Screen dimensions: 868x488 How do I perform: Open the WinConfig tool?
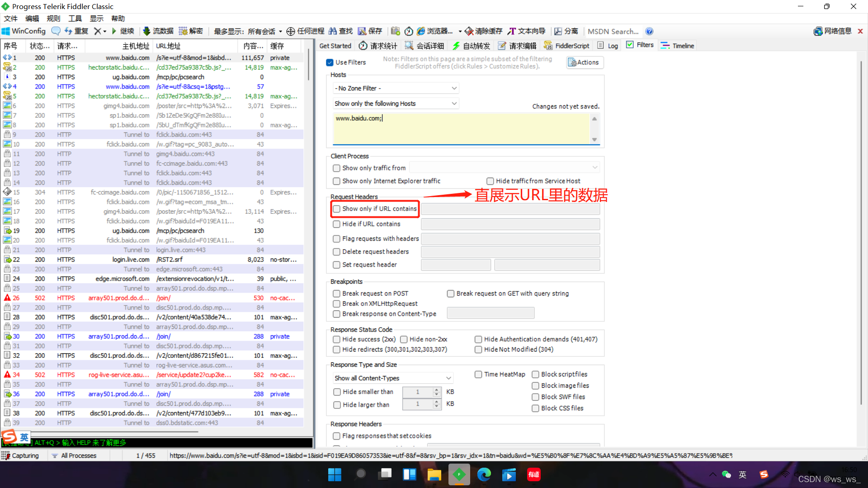point(24,31)
